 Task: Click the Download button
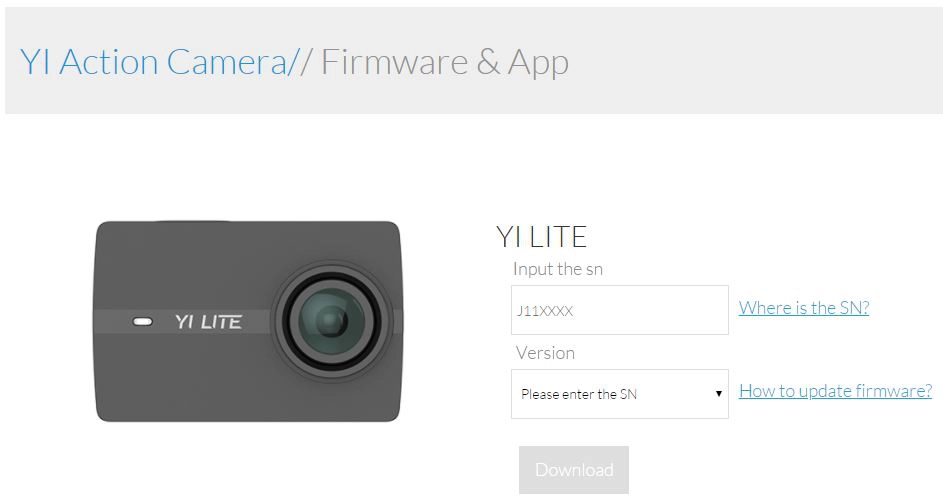(x=574, y=470)
